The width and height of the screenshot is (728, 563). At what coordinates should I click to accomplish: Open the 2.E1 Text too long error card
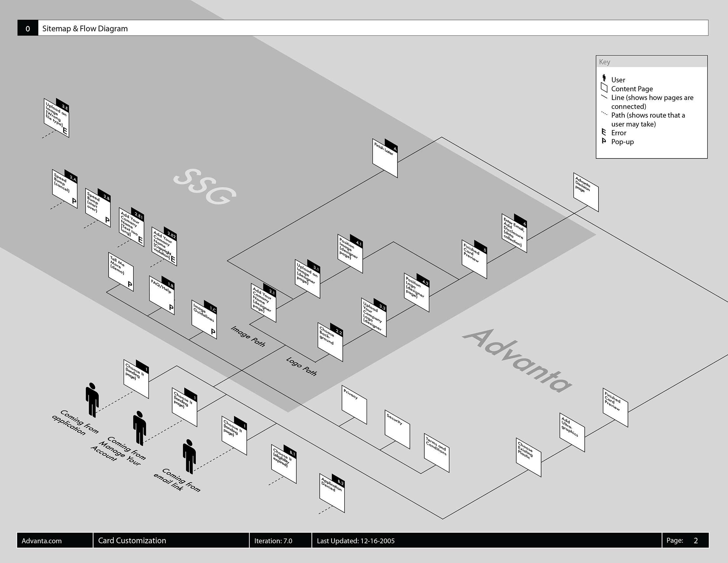point(131,227)
